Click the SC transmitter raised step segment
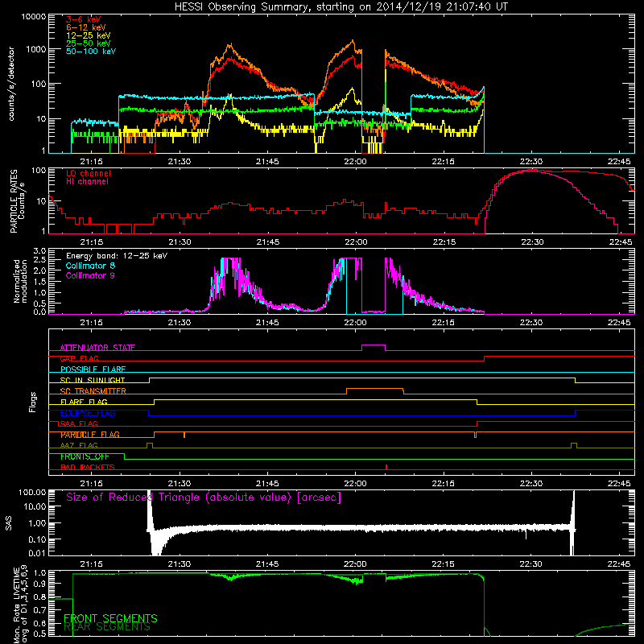644x644 pixels. 375,389
